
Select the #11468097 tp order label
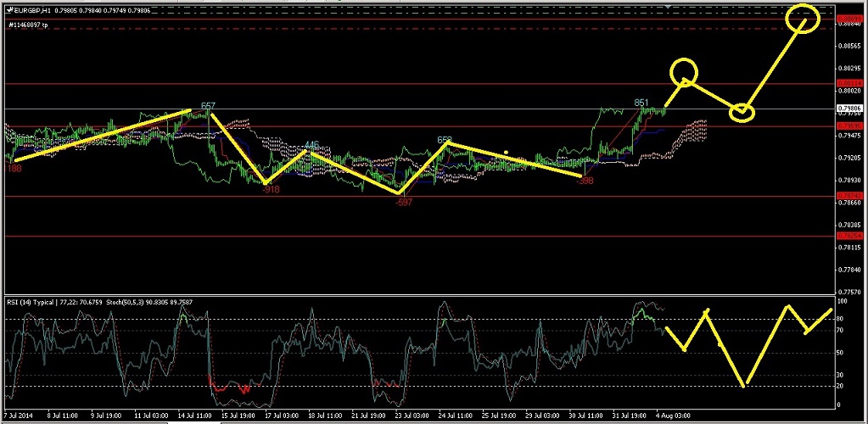pyautogui.click(x=28, y=25)
